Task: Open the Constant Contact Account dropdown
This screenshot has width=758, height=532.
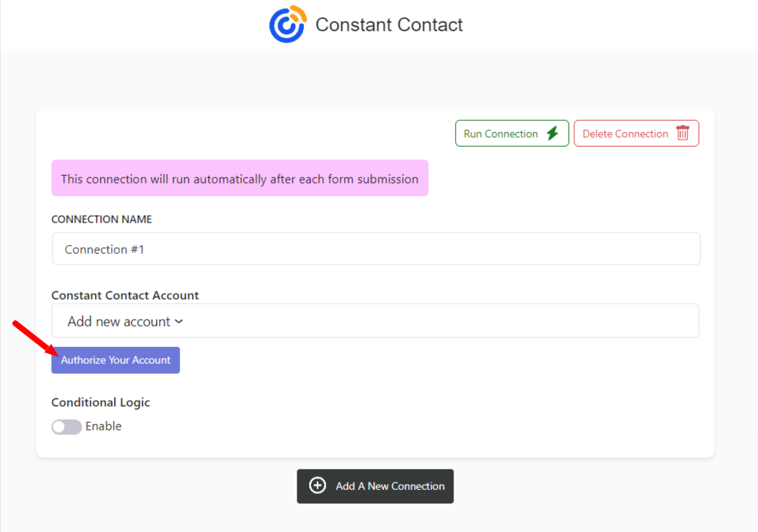Action: (375, 321)
